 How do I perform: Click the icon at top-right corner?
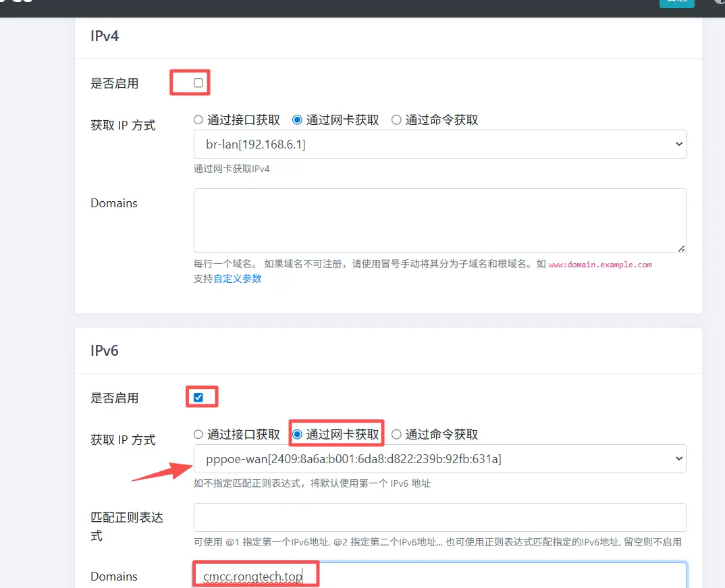pos(720,2)
